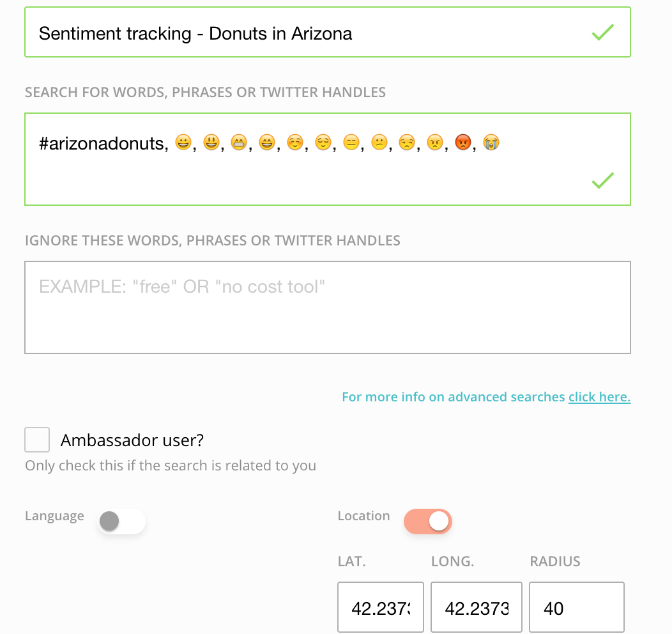This screenshot has width=672, height=634.
Task: Check the Ambassador user checkbox
Action: tap(37, 440)
